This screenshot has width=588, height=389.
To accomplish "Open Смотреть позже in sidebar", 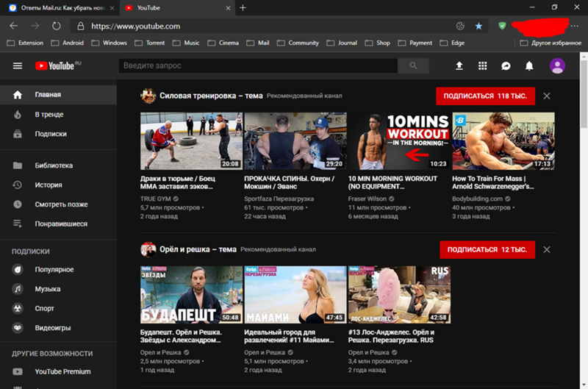I will point(59,204).
